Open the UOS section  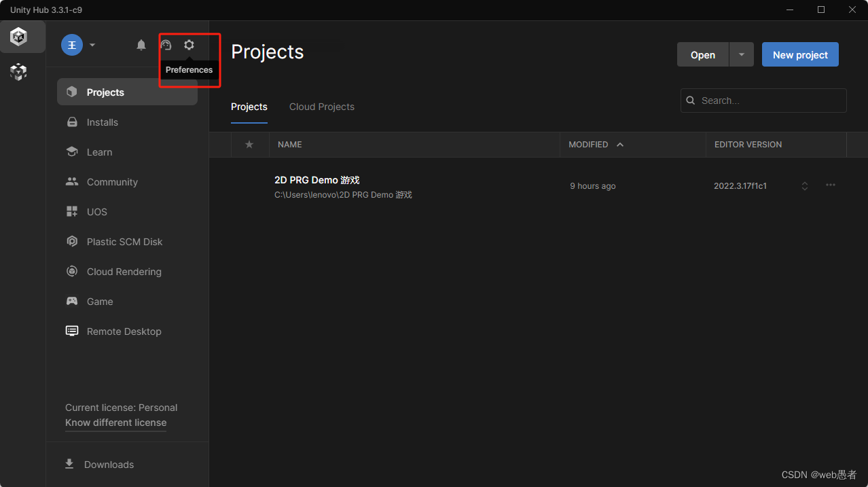point(96,211)
